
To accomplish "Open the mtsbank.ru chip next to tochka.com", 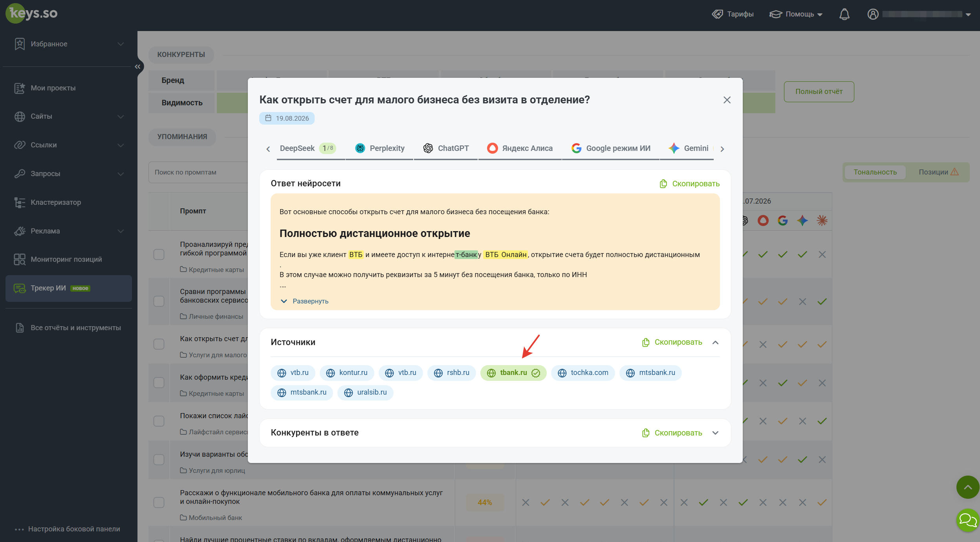I will (650, 373).
